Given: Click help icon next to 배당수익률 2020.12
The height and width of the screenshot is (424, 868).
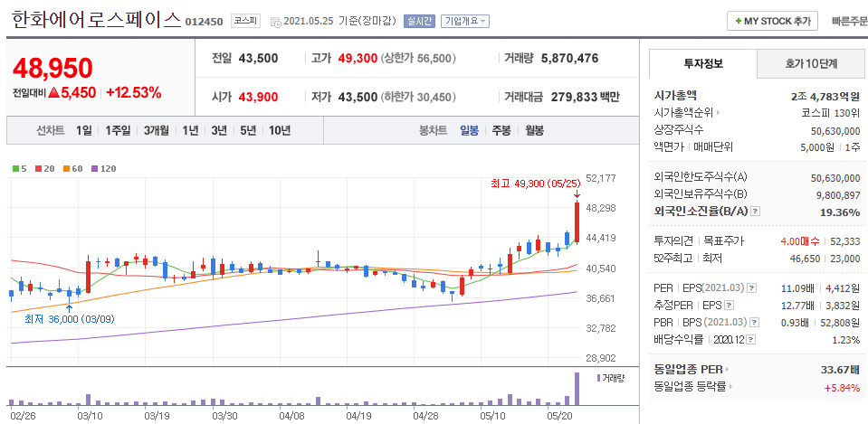Looking at the screenshot, I should 752,339.
